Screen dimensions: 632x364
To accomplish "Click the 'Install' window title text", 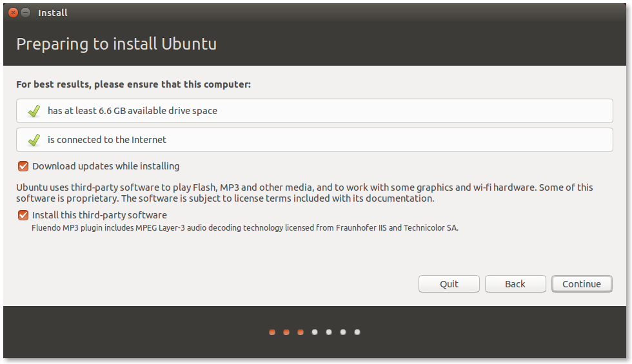I will pyautogui.click(x=53, y=13).
